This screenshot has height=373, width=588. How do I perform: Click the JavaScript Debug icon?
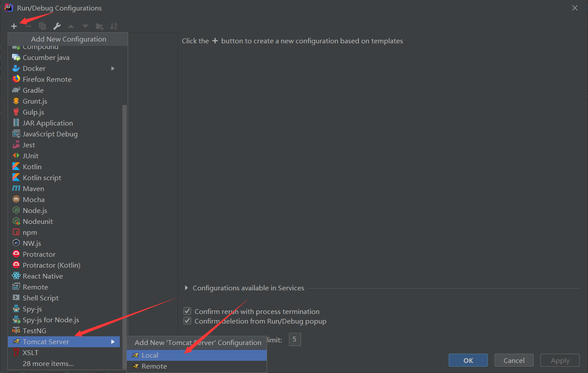[16, 134]
